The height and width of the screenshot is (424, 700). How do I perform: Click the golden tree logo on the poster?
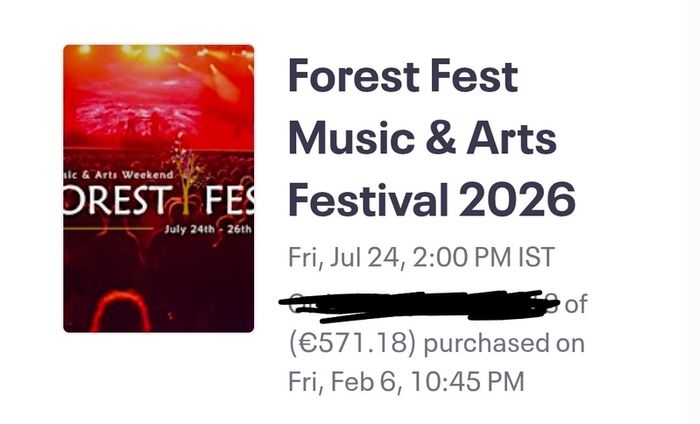click(x=188, y=179)
